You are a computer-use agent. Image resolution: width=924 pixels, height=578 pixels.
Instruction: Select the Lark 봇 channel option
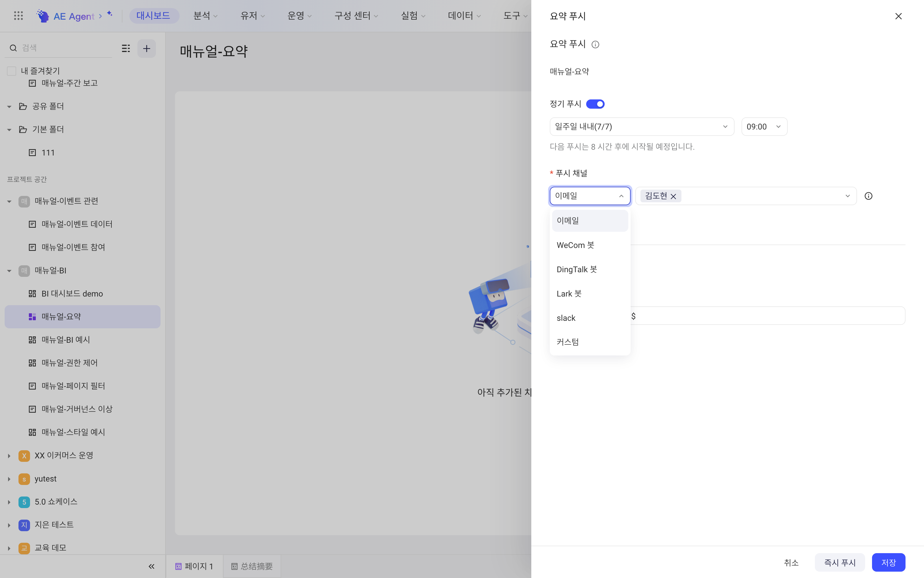pos(590,294)
